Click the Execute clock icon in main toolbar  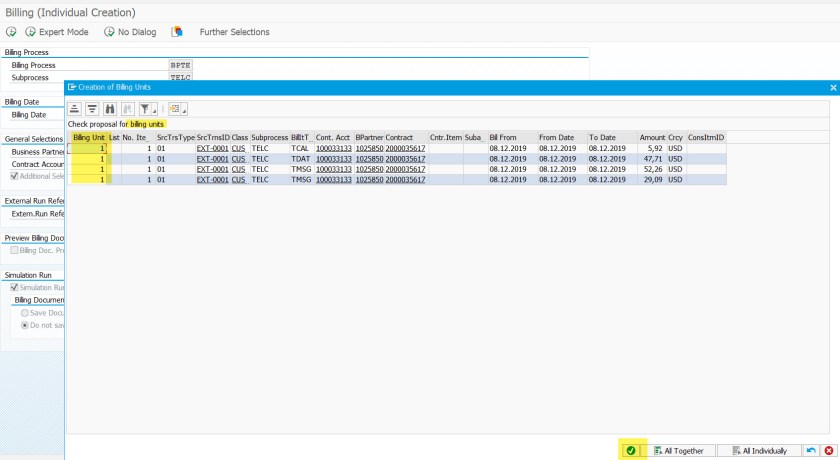11,32
